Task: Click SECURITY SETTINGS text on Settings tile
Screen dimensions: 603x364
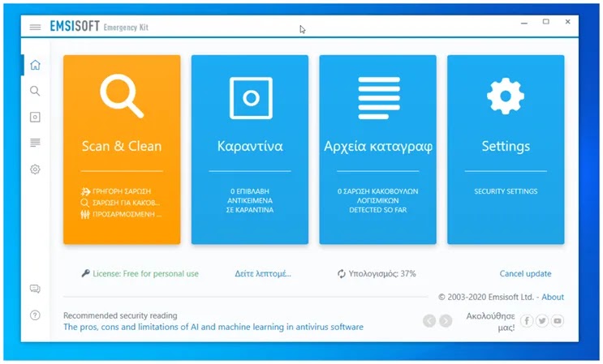Action: tap(506, 191)
